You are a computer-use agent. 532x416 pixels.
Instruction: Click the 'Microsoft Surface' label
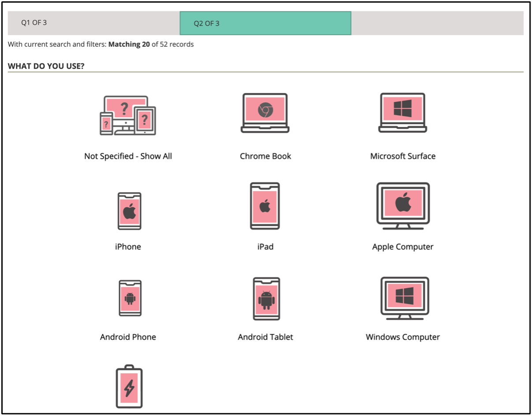coord(403,156)
